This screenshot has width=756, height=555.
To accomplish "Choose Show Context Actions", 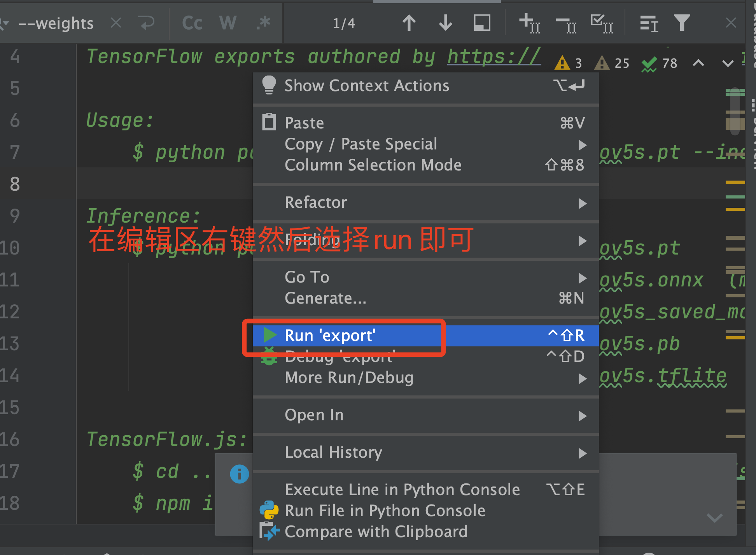I will (425, 86).
